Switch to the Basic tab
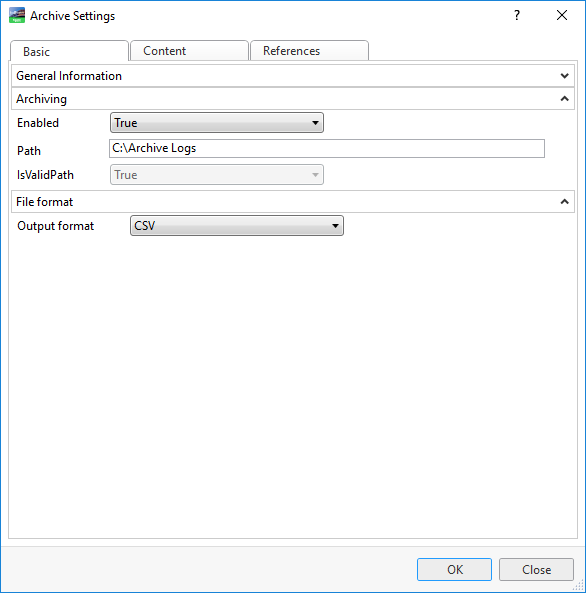Image resolution: width=586 pixels, height=593 pixels. tap(69, 51)
